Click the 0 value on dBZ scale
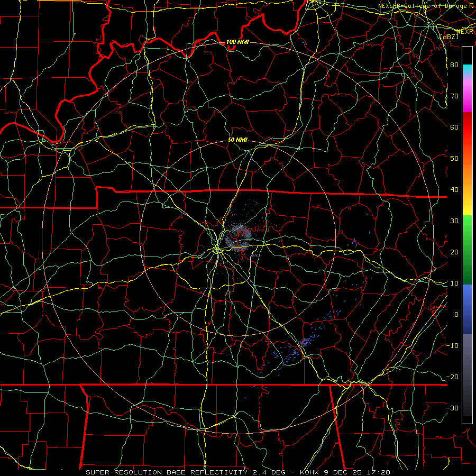476x476 pixels. (456, 315)
